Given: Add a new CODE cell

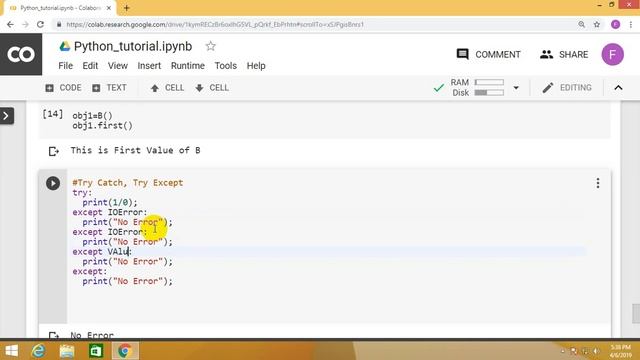Looking at the screenshot, I should (63, 88).
